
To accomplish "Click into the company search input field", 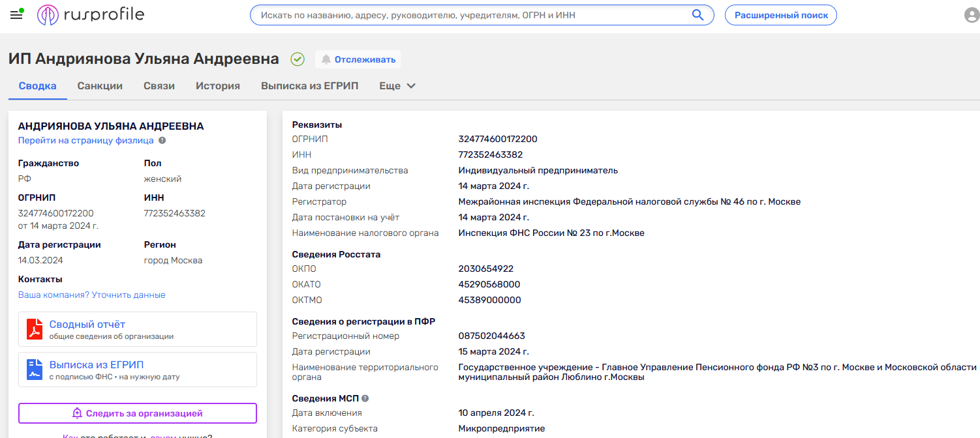I will pyautogui.click(x=470, y=15).
